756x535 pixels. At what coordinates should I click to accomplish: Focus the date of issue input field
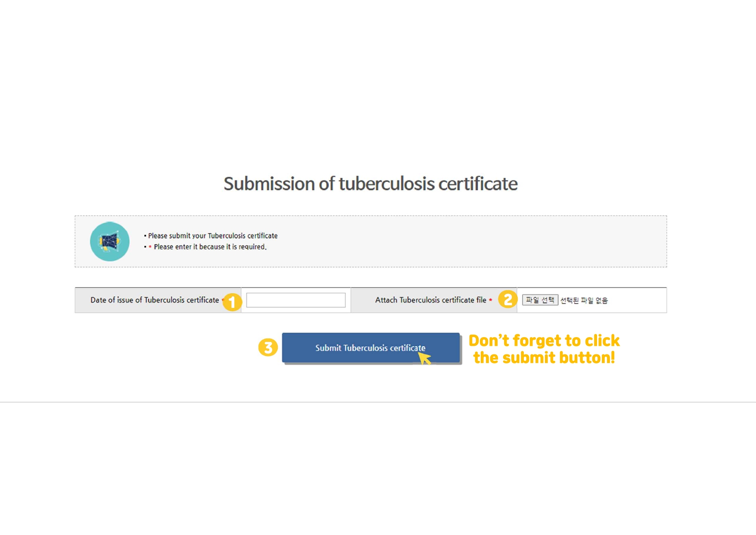[296, 300]
